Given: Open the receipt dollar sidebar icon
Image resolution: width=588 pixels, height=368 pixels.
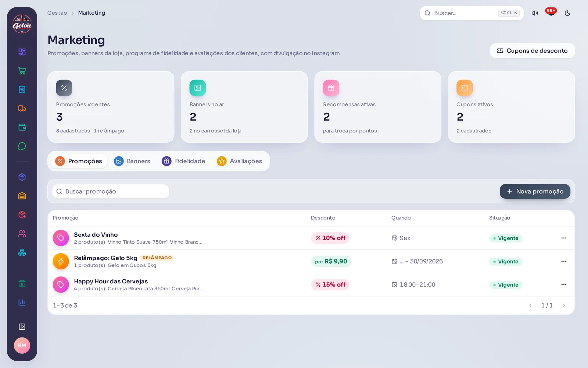Looking at the screenshot, I should pos(22,89).
